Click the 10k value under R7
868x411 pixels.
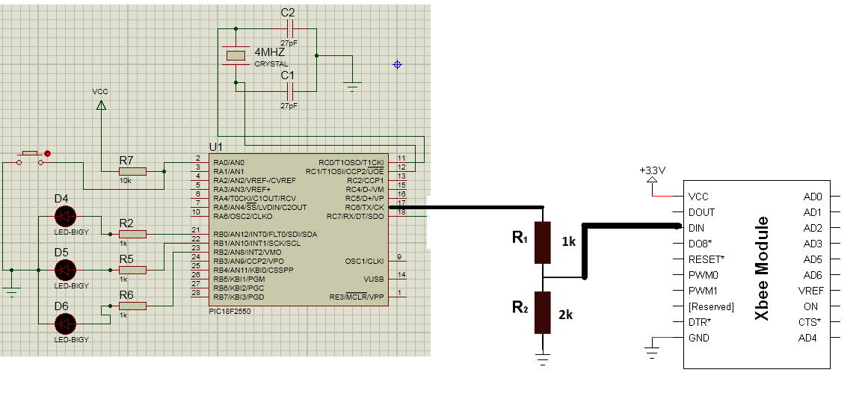click(x=125, y=181)
